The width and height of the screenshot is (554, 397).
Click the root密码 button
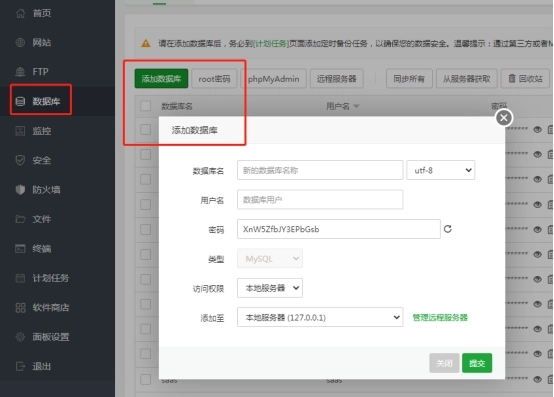214,78
